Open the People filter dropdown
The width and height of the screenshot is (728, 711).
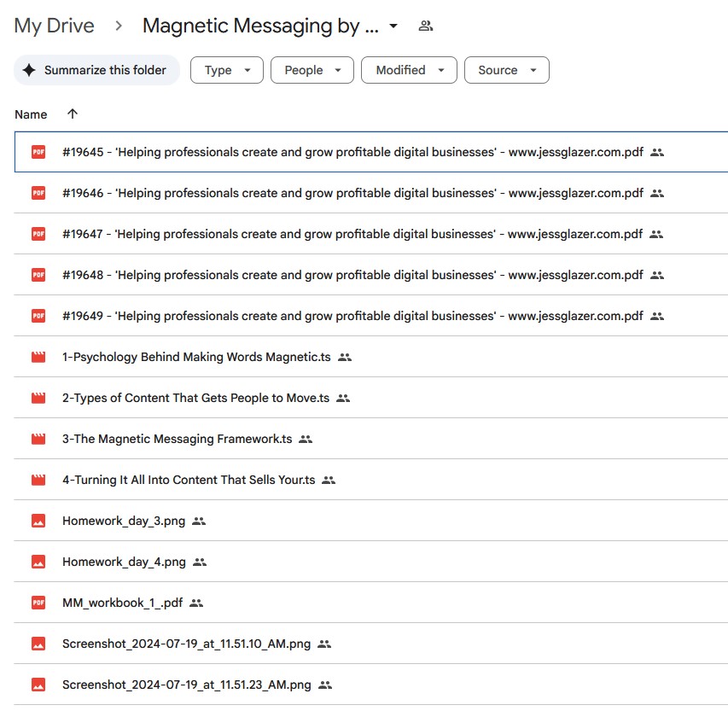312,70
